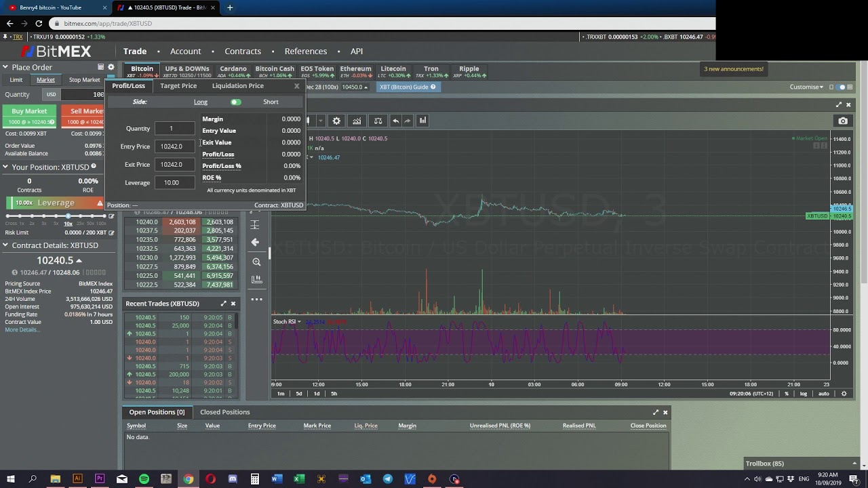The width and height of the screenshot is (868, 488).
Task: Click the Exit Price field in calculator
Action: tap(174, 165)
